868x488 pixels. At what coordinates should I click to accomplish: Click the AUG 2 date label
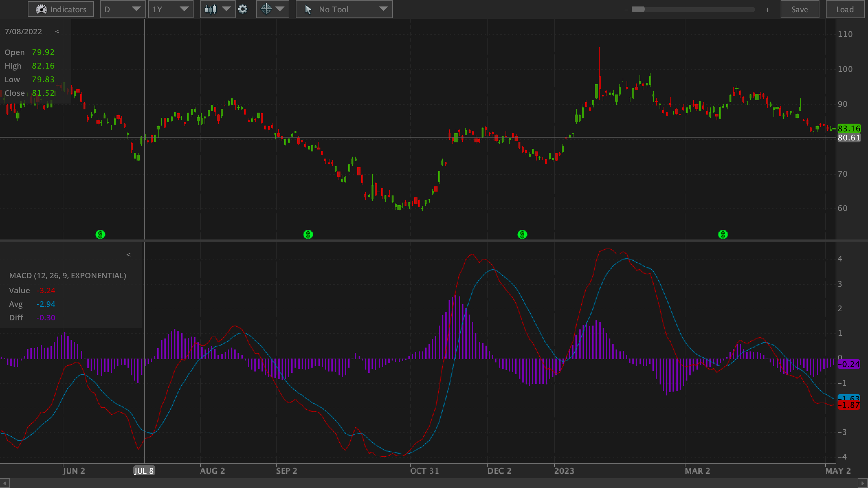212,471
